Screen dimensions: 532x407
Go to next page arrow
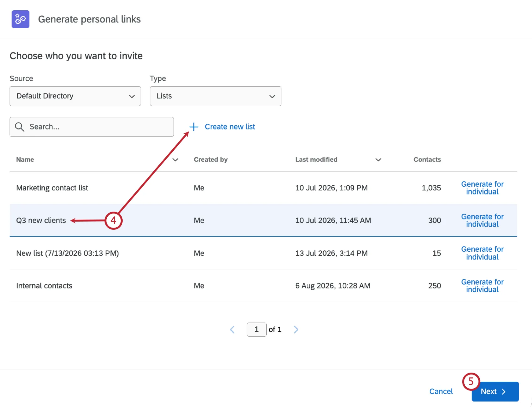296,329
